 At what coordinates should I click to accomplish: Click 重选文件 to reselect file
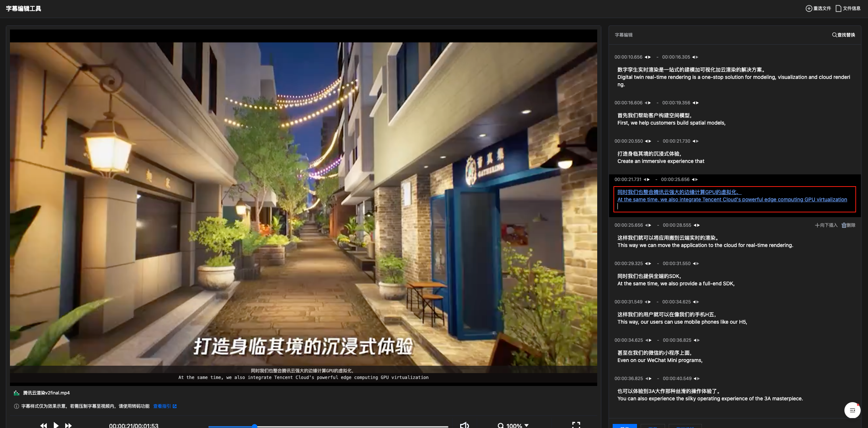(x=818, y=8)
